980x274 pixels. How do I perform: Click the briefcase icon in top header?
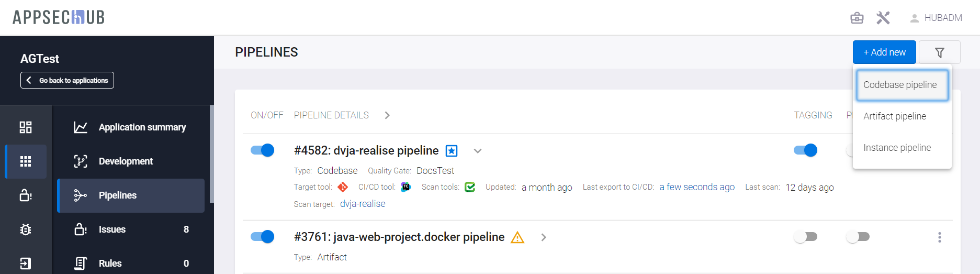pyautogui.click(x=857, y=18)
